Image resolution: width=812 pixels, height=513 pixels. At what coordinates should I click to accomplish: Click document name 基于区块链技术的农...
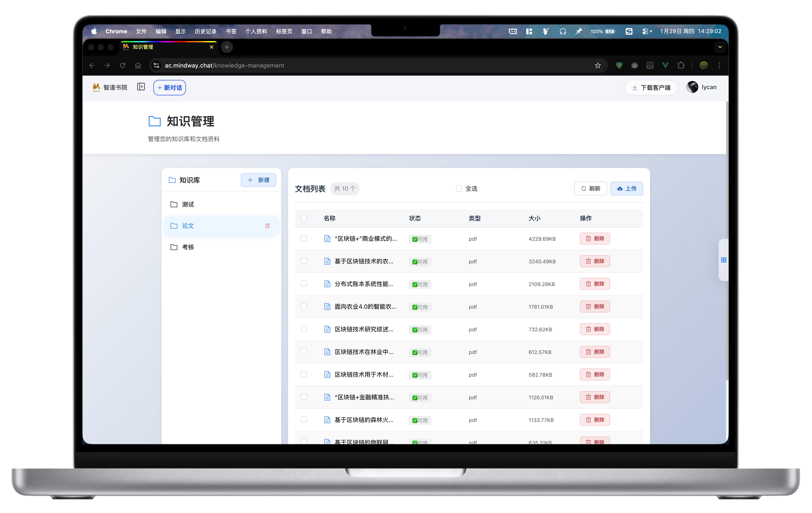click(x=364, y=261)
